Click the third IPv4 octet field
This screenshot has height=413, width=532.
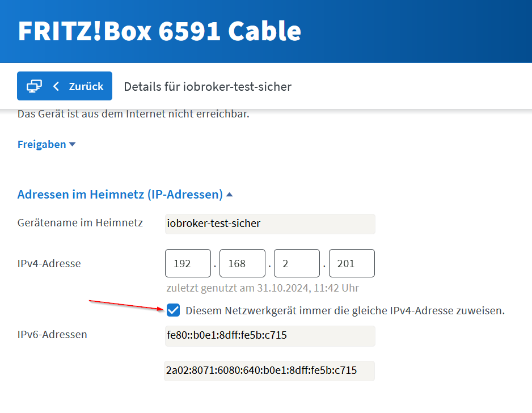point(297,264)
